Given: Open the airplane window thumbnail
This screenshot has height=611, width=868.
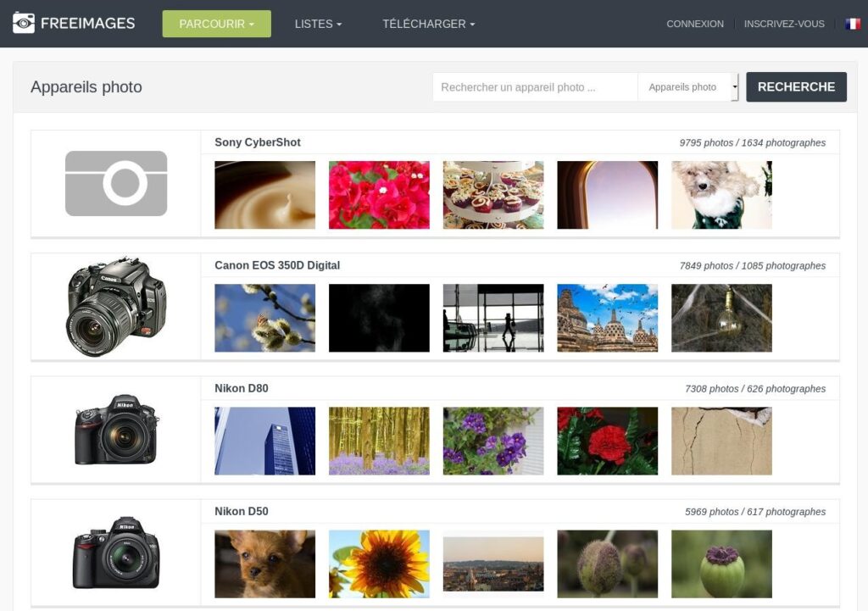Looking at the screenshot, I should pos(607,195).
